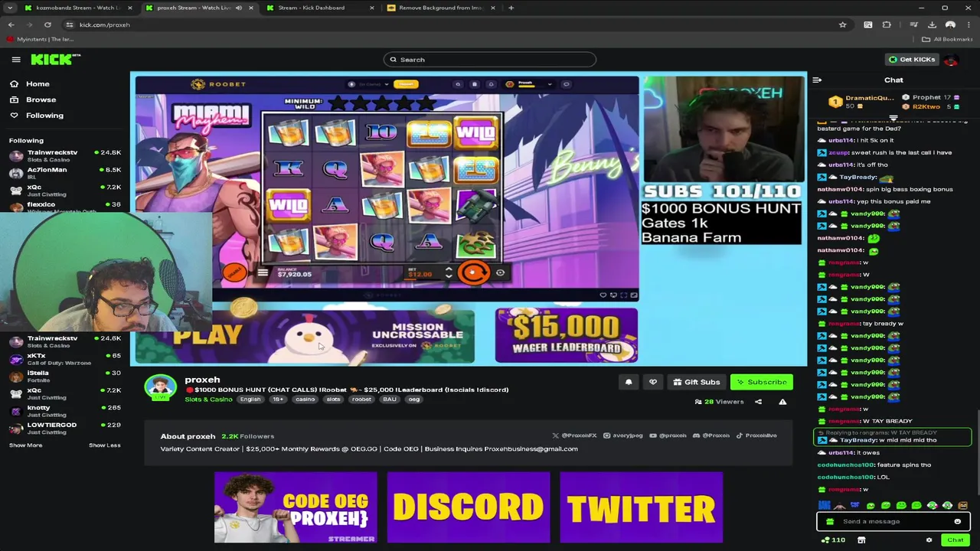Image resolution: width=980 pixels, height=551 pixels.
Task: Open Chrome three-dot menu
Action: pos(969,24)
